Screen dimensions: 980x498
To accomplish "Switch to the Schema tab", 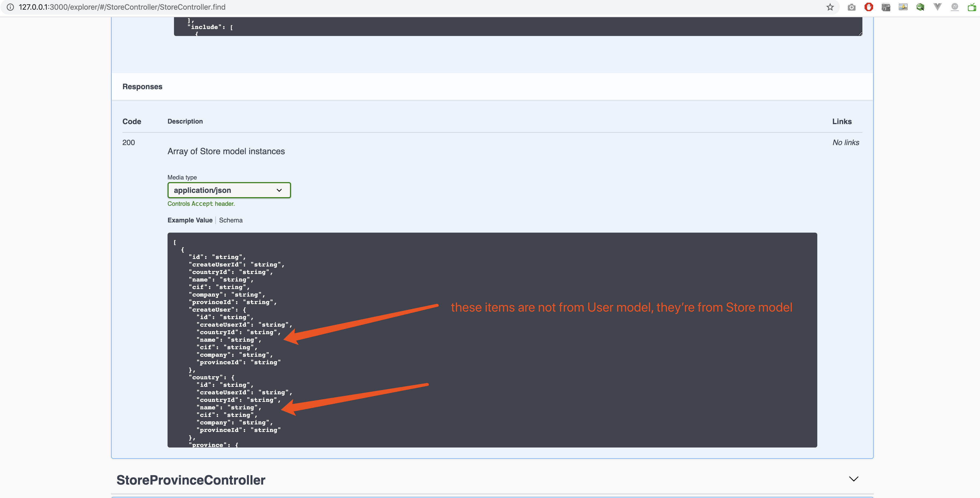I will tap(231, 220).
